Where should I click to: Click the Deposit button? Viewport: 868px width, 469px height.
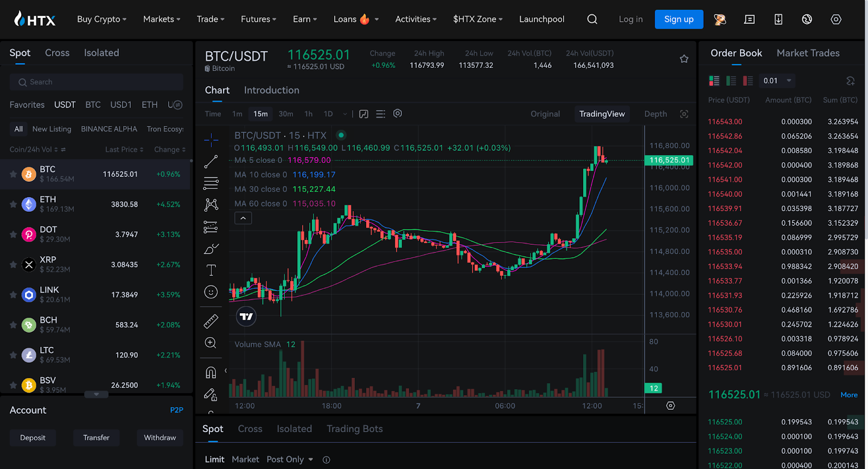tap(33, 438)
